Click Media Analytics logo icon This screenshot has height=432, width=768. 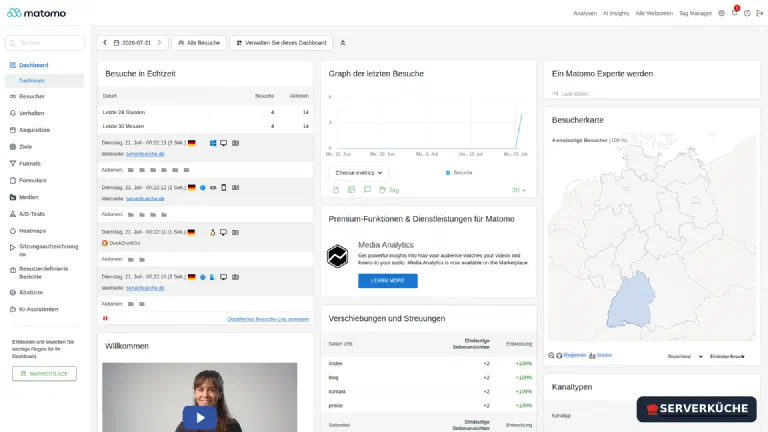tap(337, 256)
